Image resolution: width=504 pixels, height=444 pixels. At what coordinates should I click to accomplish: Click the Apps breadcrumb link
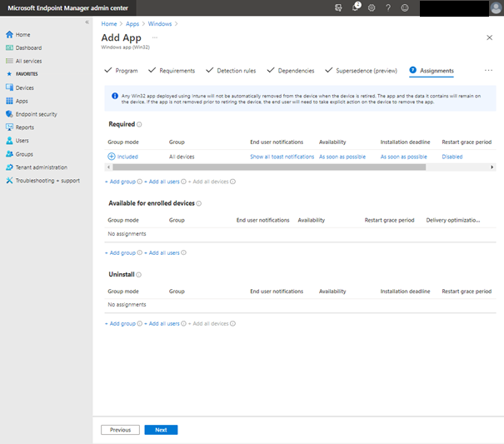(132, 24)
